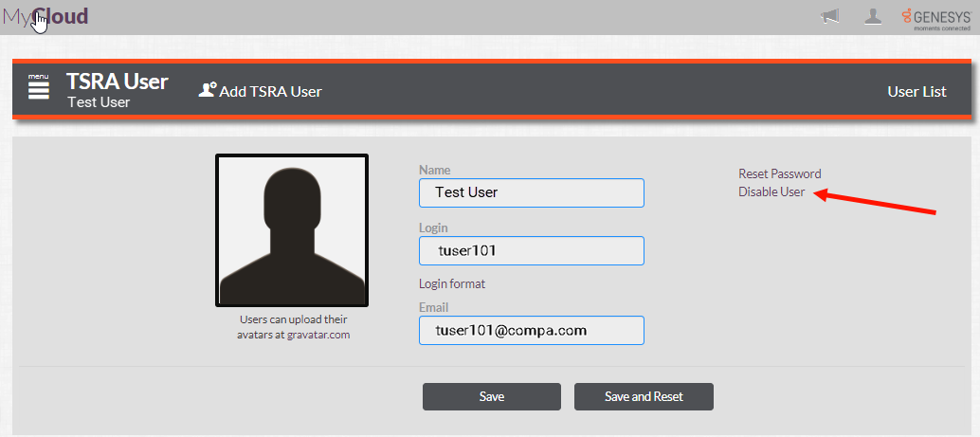Open the hamburger menu icon

pos(39,89)
